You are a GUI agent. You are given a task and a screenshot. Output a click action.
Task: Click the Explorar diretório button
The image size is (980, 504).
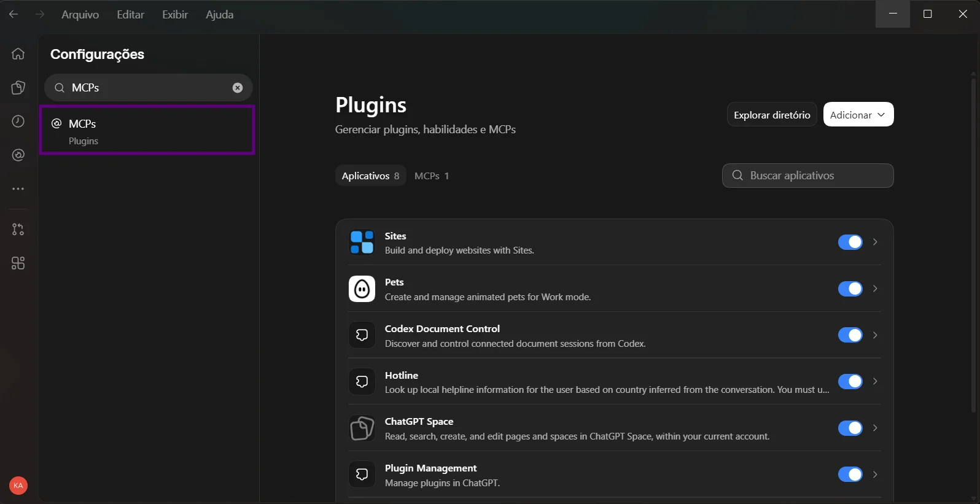(x=772, y=114)
